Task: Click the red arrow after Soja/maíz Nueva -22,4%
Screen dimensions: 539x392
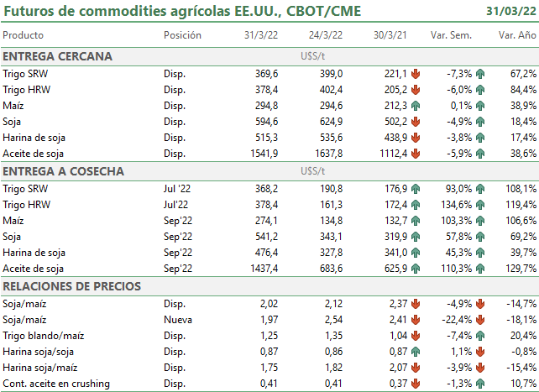Action: 480,320
